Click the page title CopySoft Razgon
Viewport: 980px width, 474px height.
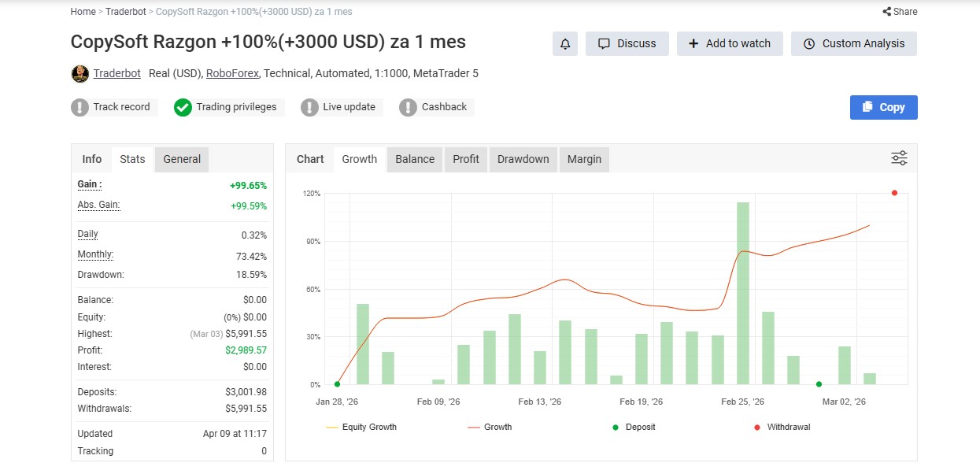click(268, 42)
